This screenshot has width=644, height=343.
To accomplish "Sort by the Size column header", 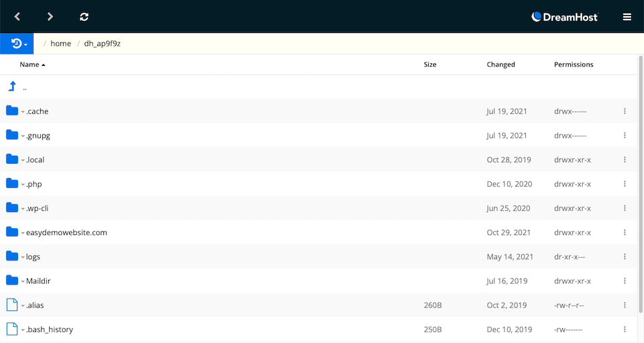I will (x=430, y=64).
